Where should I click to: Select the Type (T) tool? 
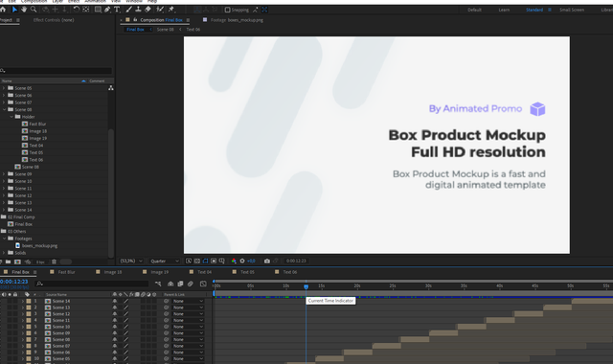point(117,10)
